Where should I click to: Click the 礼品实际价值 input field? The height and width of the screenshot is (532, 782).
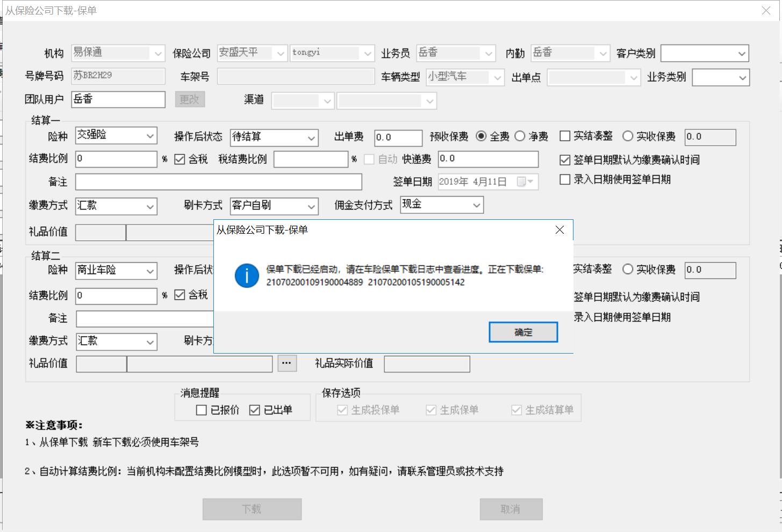pyautogui.click(x=427, y=364)
